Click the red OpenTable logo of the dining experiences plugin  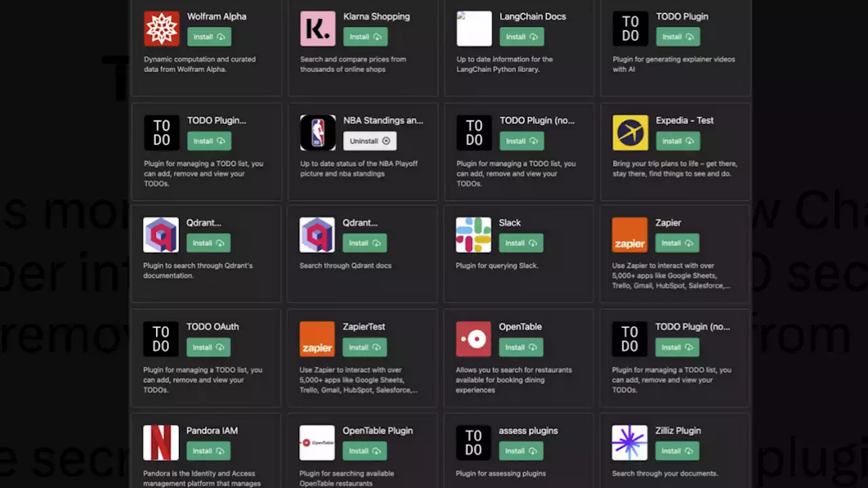tap(473, 339)
